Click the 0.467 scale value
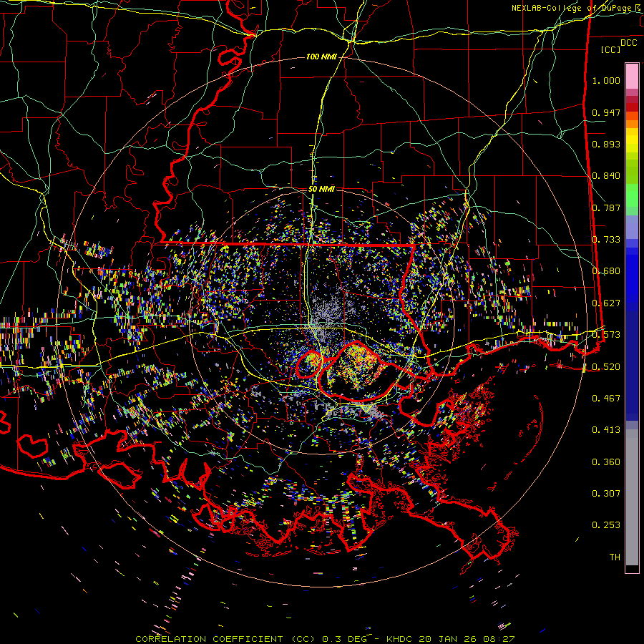This screenshot has width=644, height=644. 606,399
